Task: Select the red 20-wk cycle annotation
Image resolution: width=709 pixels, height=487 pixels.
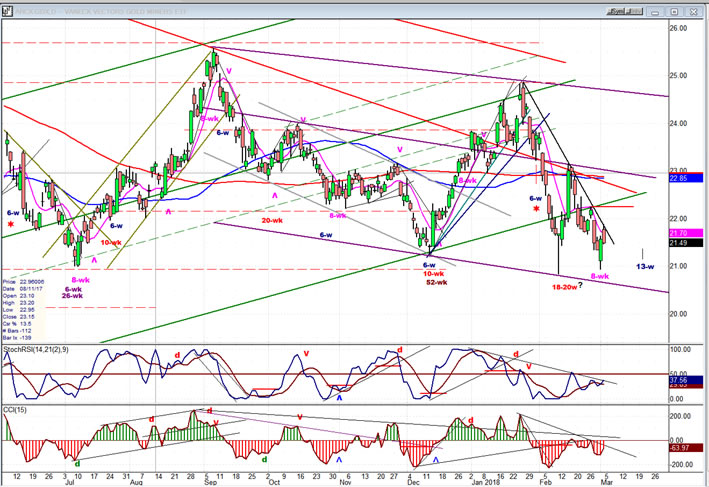Action: 272,220
